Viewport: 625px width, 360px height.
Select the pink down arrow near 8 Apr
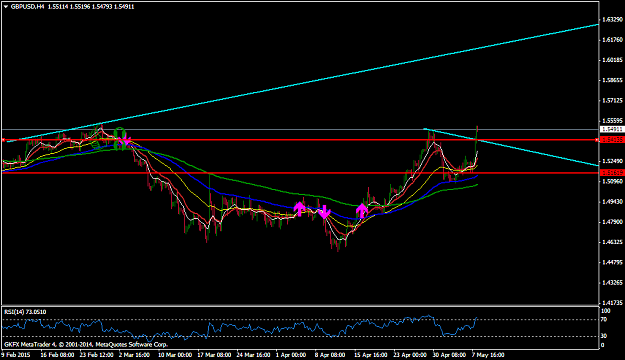pos(324,212)
